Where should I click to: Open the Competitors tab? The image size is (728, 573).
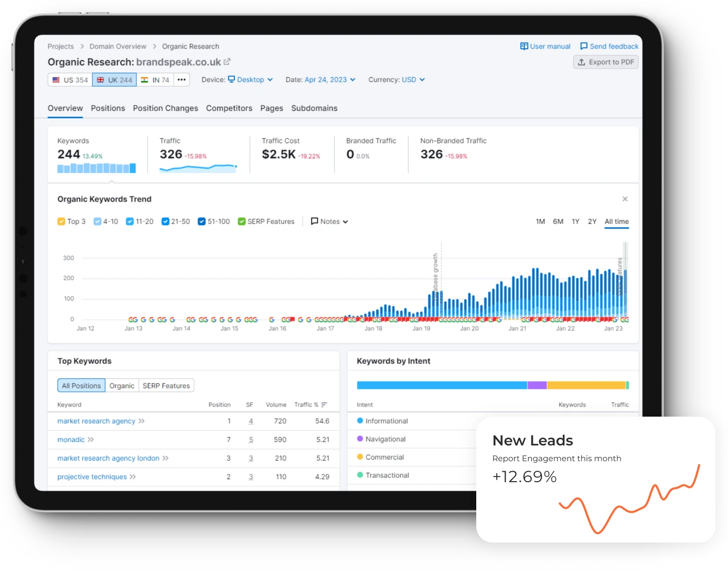tap(229, 108)
